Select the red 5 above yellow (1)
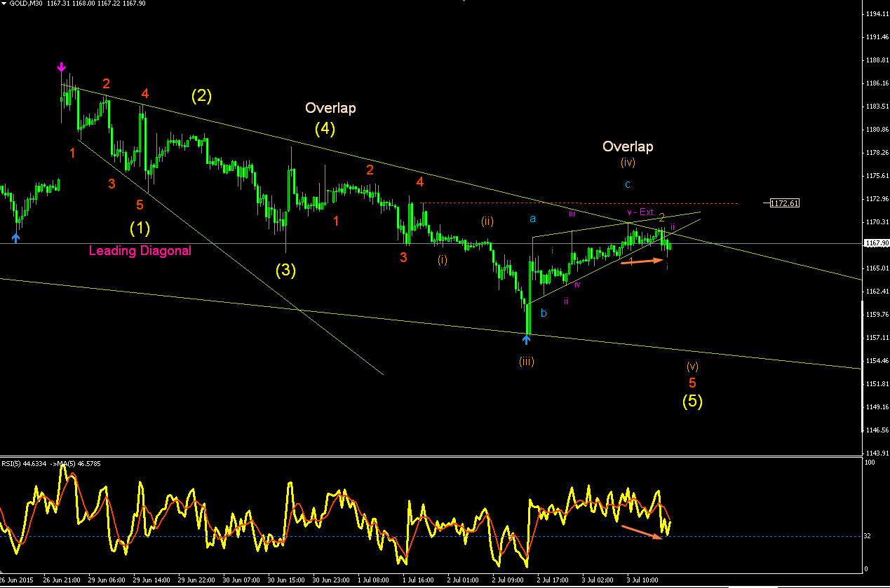The height and width of the screenshot is (588, 890). 140,205
